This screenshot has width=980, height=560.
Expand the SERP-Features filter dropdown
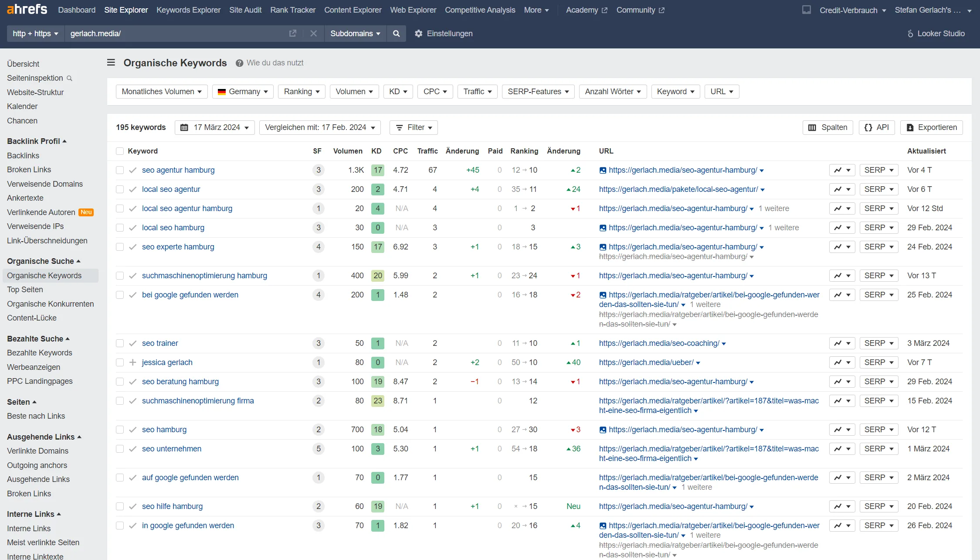538,92
